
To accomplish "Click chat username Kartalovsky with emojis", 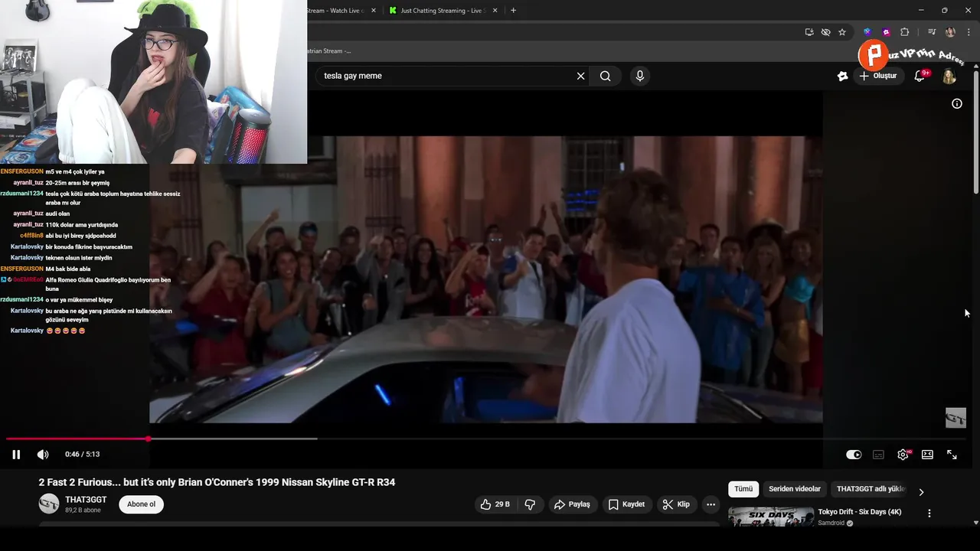I will (x=27, y=331).
